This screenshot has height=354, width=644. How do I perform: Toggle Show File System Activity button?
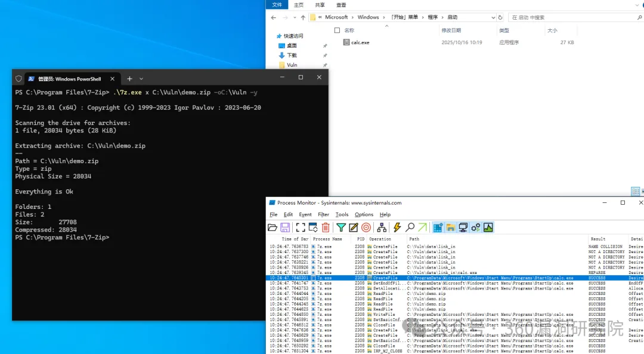[450, 227]
